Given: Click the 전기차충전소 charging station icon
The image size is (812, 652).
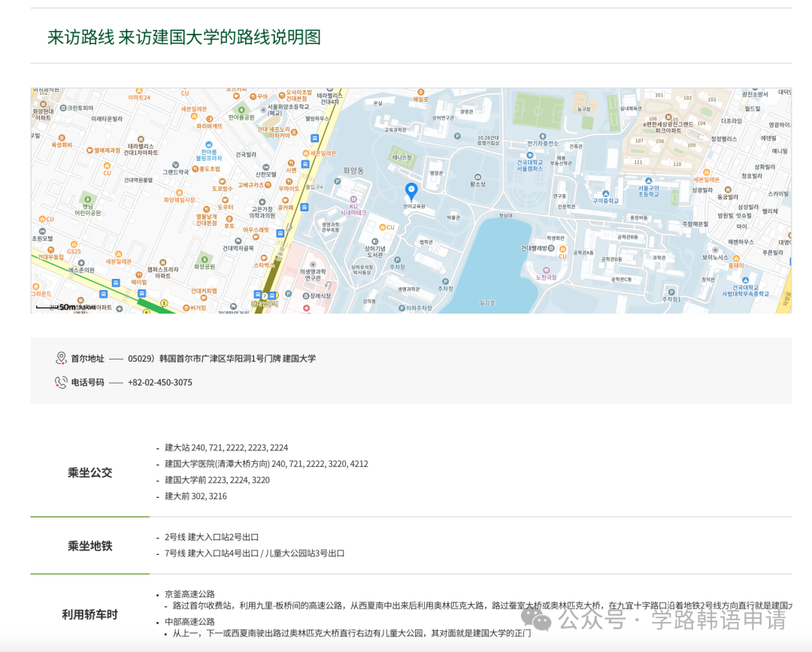Looking at the screenshot, I should point(542,137).
